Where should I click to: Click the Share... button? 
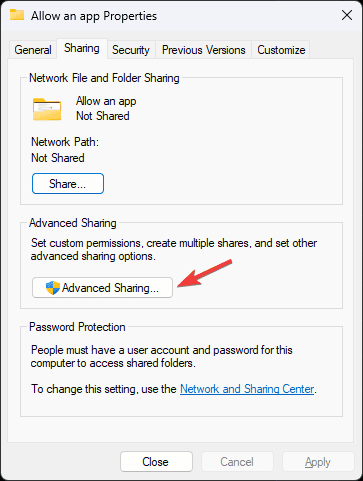point(68,183)
